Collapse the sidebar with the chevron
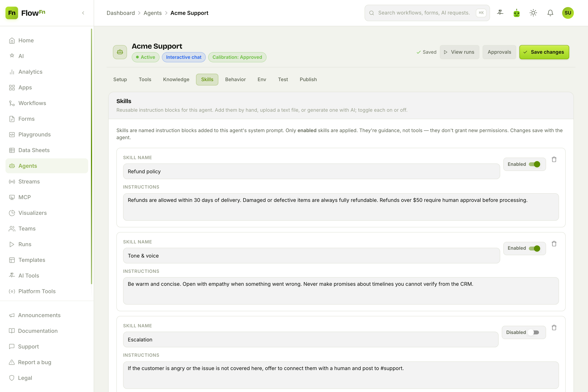This screenshot has height=392, width=588. pos(83,13)
